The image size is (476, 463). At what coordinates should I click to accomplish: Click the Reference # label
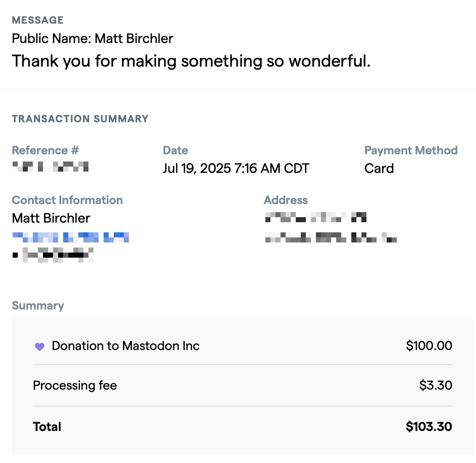pos(45,151)
